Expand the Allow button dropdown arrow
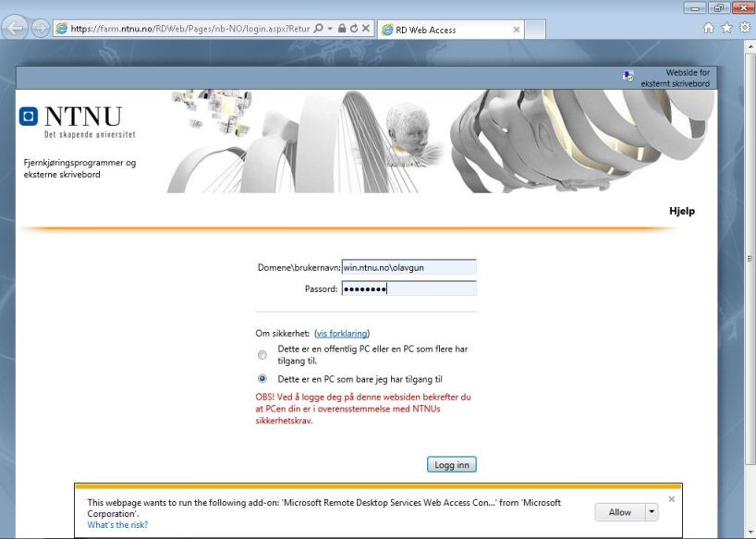 coord(652,512)
